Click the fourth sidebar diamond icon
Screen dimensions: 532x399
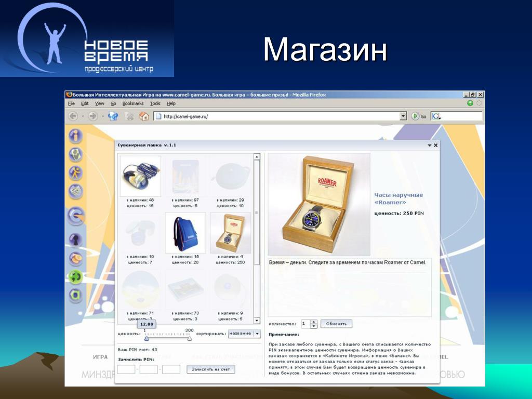coord(75,191)
